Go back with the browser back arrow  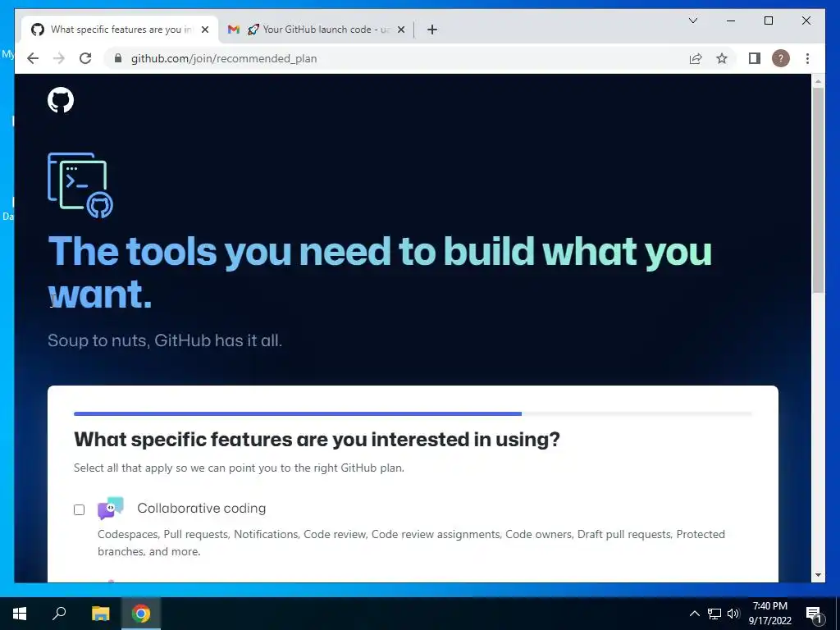click(33, 58)
